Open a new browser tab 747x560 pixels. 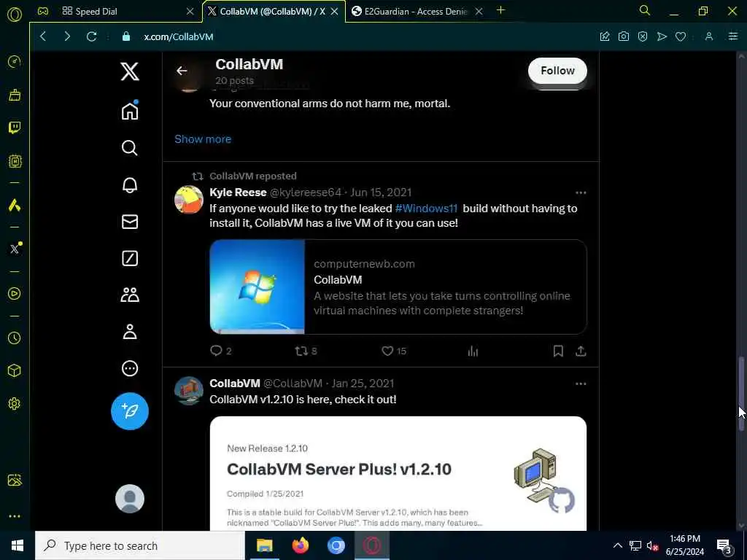(500, 10)
